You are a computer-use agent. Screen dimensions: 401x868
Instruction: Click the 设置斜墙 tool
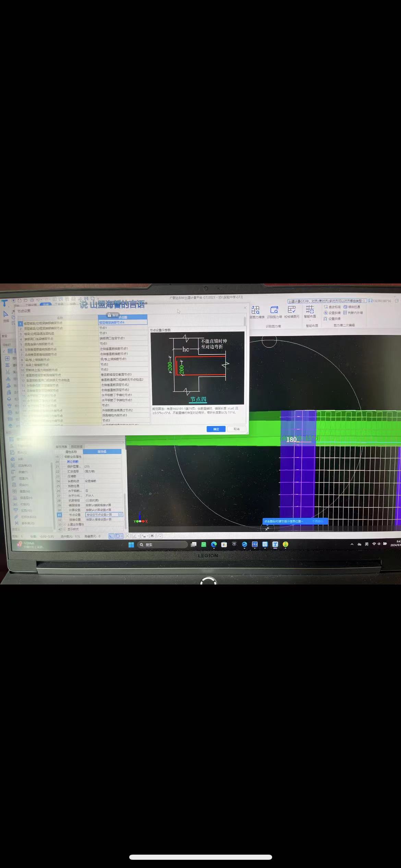pos(332,313)
